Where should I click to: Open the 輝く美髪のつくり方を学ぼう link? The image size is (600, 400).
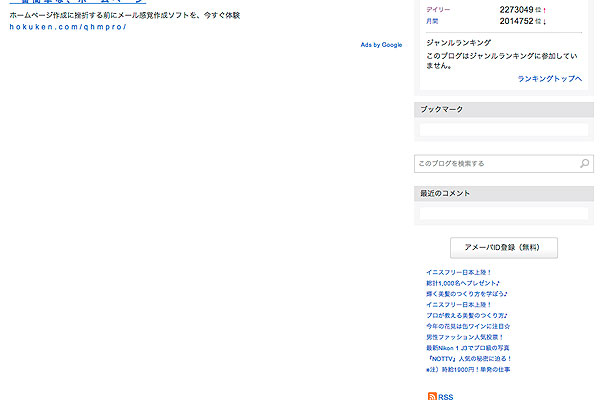[x=467, y=294]
